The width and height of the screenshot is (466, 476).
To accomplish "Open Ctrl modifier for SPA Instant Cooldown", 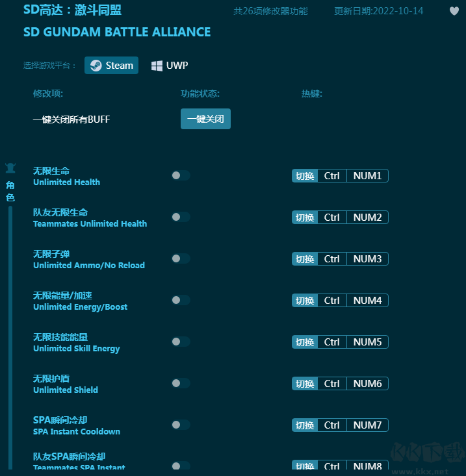I will pyautogui.click(x=332, y=425).
